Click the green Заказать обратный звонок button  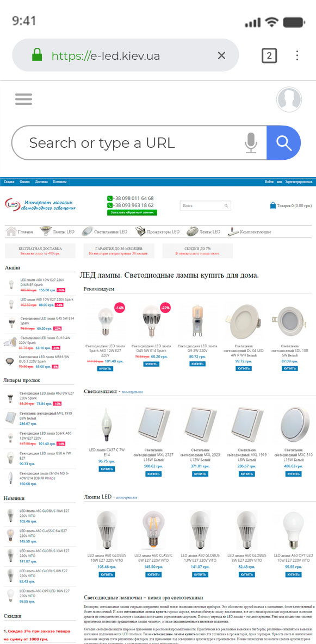tap(132, 212)
